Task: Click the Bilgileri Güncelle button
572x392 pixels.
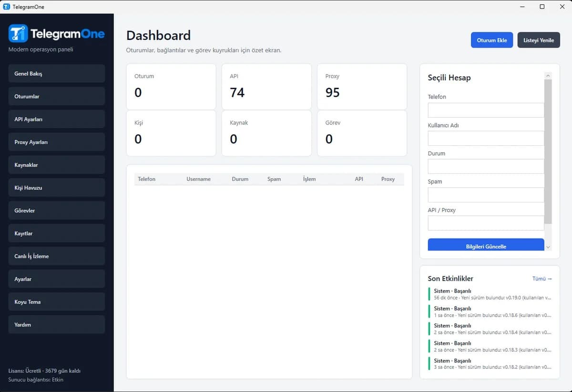Action: coord(486,245)
